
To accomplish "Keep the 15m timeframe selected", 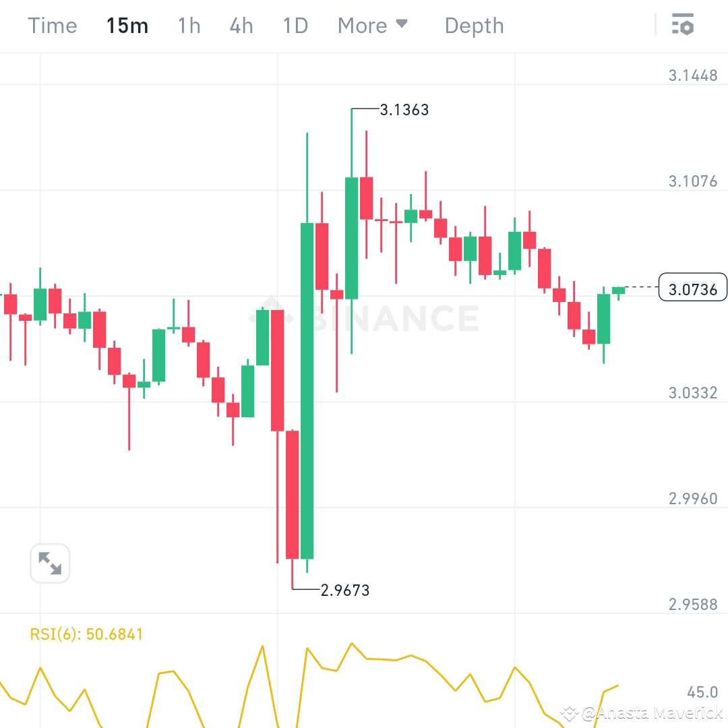I will (127, 25).
